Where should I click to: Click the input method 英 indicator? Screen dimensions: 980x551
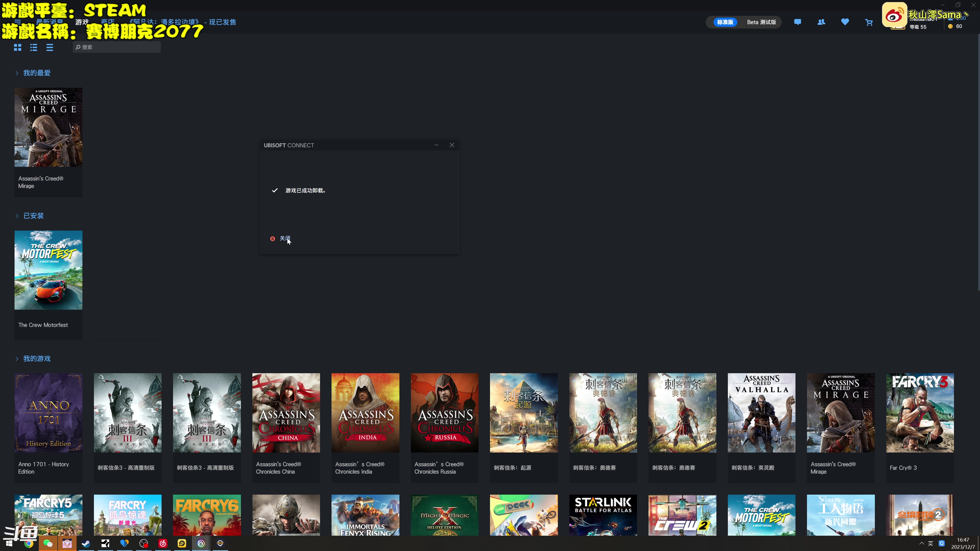[x=930, y=543]
